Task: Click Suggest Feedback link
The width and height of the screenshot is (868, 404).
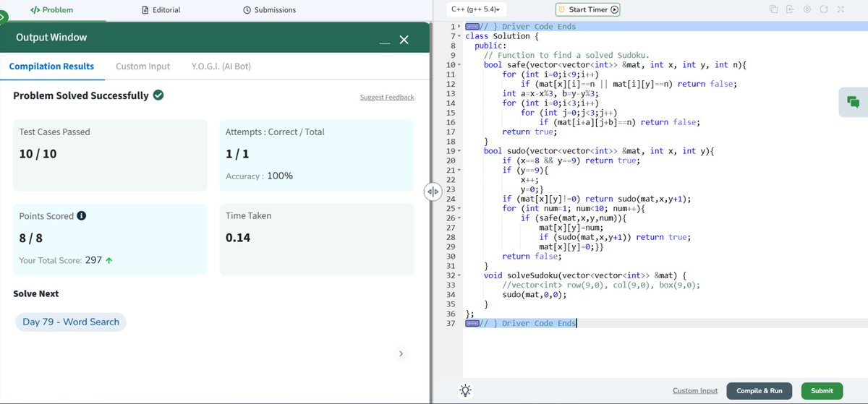Action: point(387,97)
